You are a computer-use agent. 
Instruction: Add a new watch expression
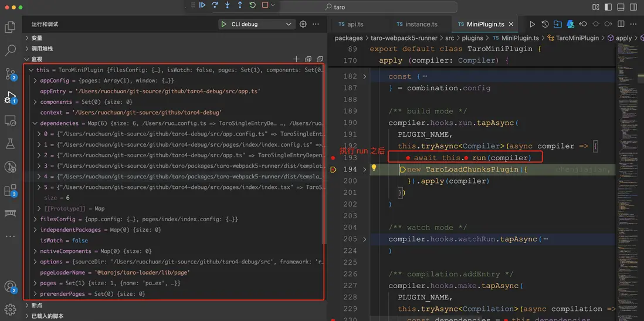click(x=296, y=59)
